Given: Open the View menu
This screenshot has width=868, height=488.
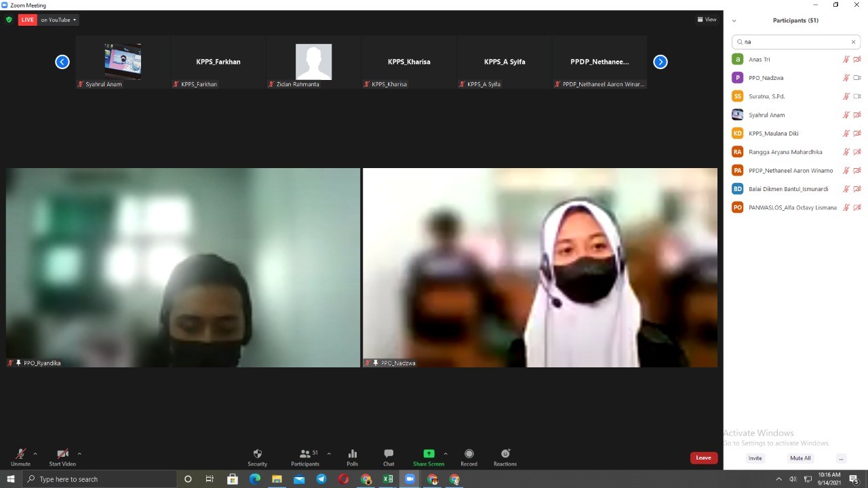Looking at the screenshot, I should click(x=707, y=20).
